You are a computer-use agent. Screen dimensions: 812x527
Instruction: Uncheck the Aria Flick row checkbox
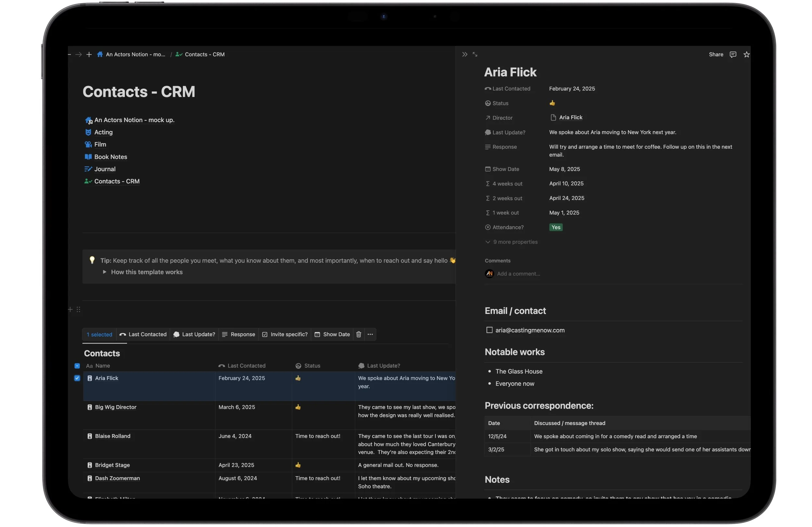point(77,378)
